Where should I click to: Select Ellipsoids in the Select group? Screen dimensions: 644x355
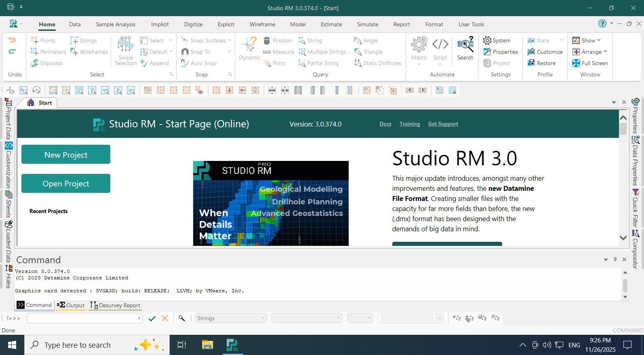pyautogui.click(x=47, y=63)
